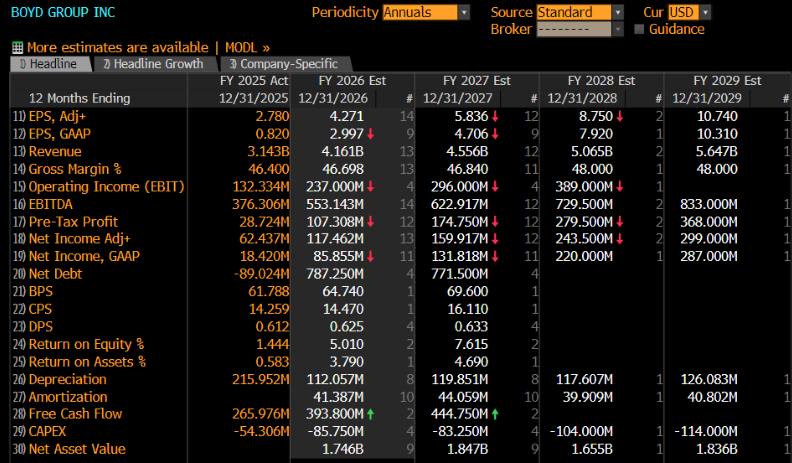Click the FY 2027 DPS value 0.633
The image size is (792, 463).
(x=471, y=327)
